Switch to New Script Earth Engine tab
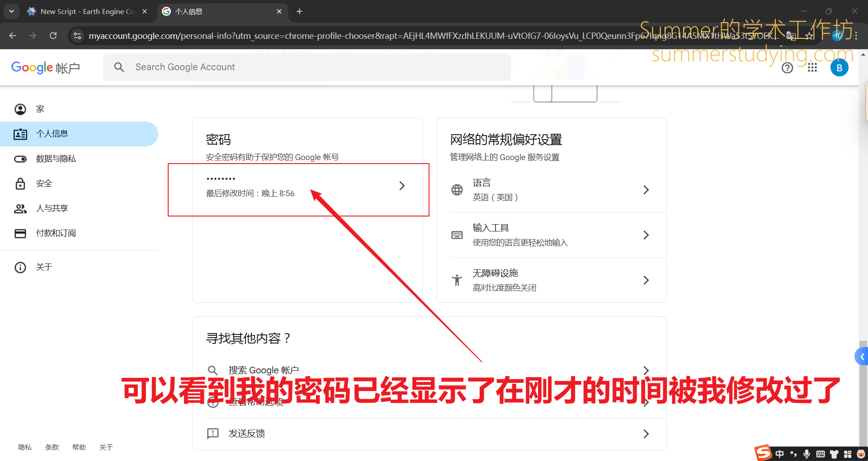 coord(87,11)
